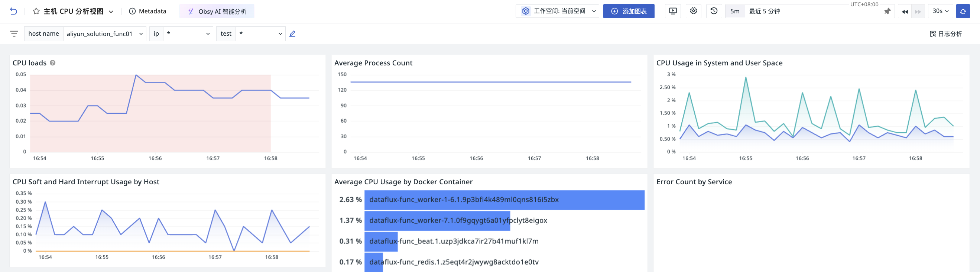
Task: Open dashboard settings gear icon
Action: [x=693, y=11]
